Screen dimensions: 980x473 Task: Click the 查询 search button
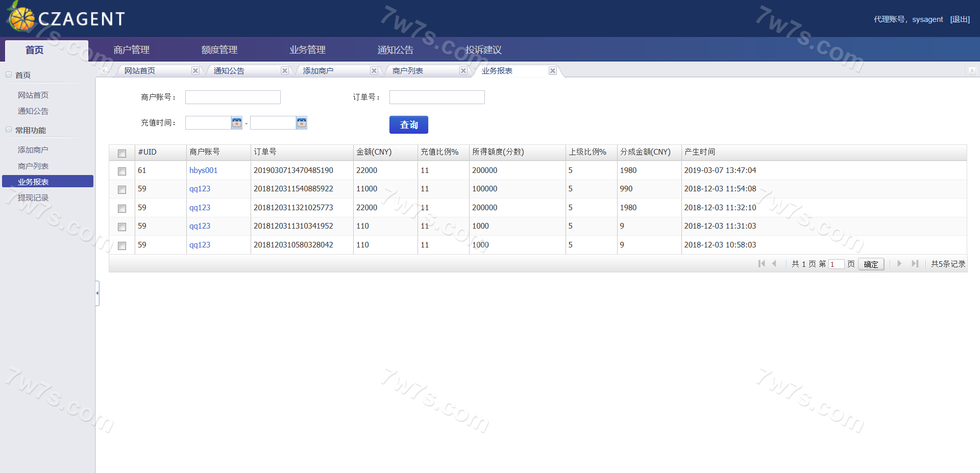[x=408, y=125]
